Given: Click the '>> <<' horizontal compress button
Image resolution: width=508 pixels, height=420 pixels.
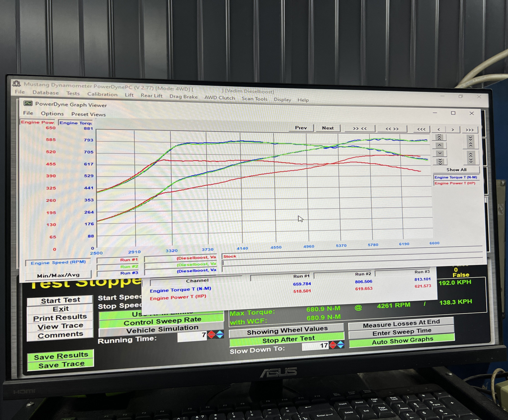Looking at the screenshot, I should [x=359, y=129].
